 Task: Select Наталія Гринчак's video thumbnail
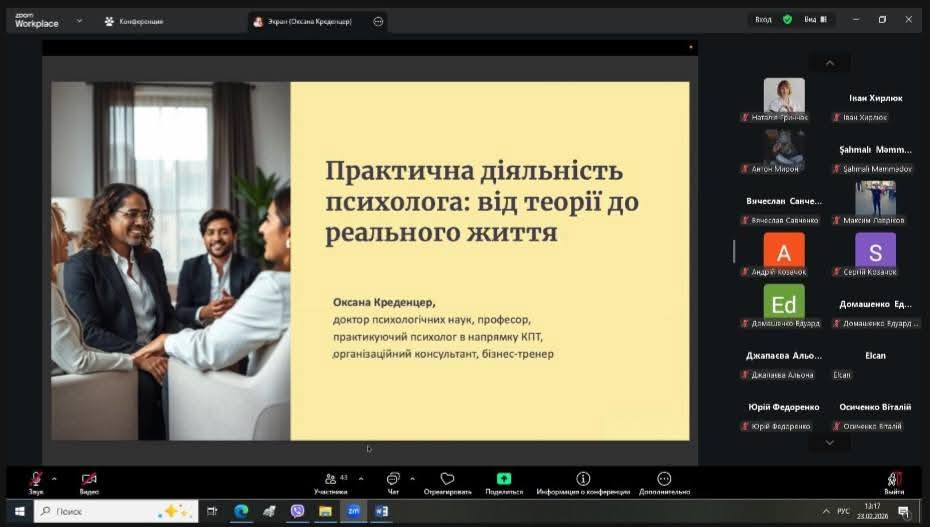[x=784, y=96]
